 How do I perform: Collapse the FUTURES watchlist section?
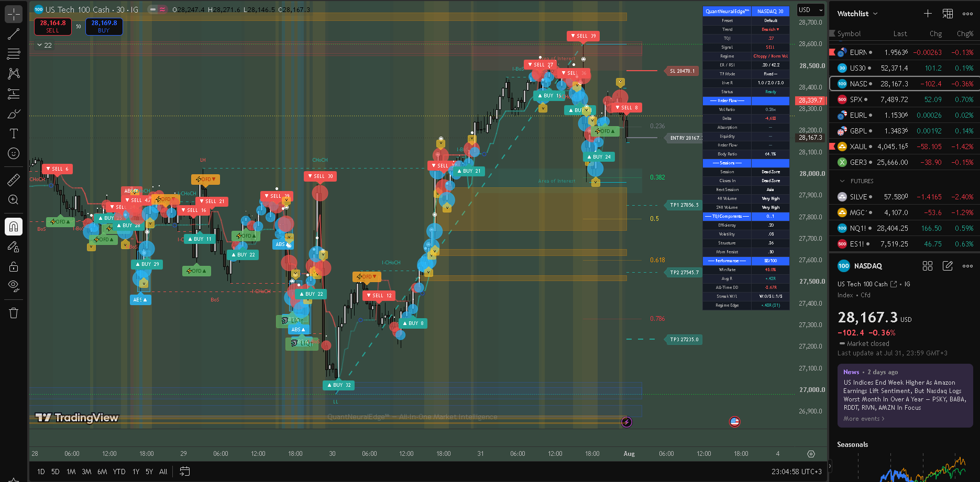[x=842, y=181]
